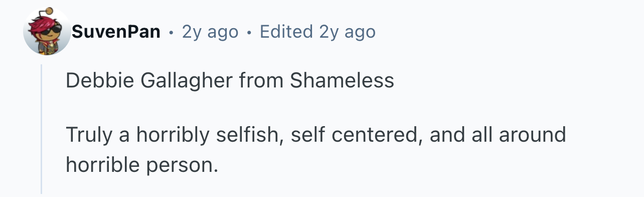Collapse thread using the vertical line
The width and height of the screenshot is (644, 197).
click(x=41, y=129)
